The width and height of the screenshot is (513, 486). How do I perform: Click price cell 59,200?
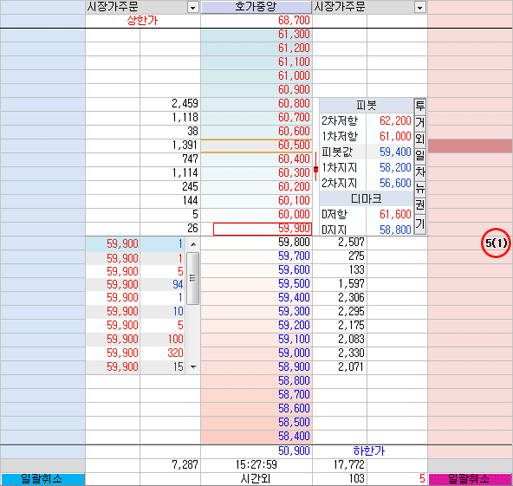pyautogui.click(x=256, y=326)
